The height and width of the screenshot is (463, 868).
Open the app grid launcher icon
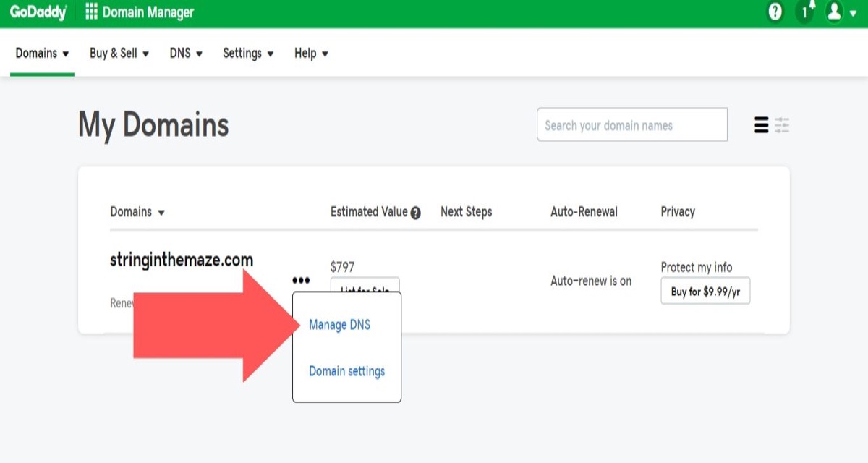pos(91,12)
